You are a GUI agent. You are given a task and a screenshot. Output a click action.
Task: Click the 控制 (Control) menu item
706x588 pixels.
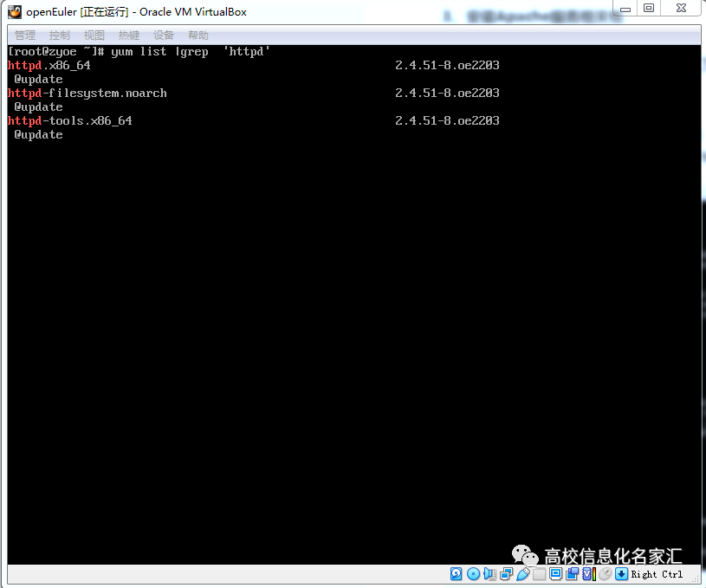tap(59, 35)
